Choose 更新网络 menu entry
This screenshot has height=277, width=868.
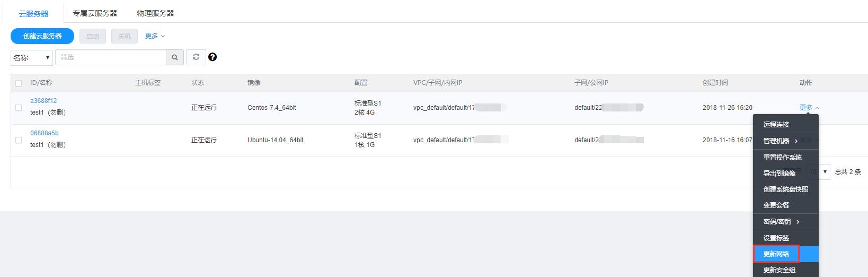(786, 254)
